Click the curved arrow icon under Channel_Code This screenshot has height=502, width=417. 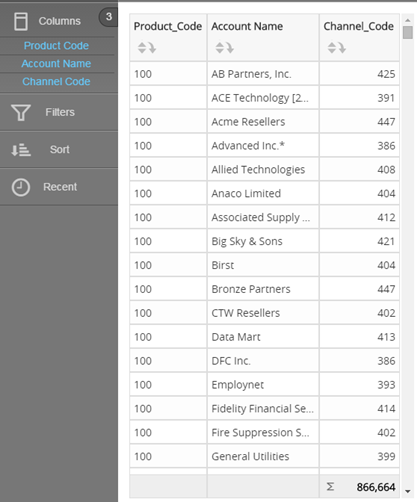[x=342, y=48]
